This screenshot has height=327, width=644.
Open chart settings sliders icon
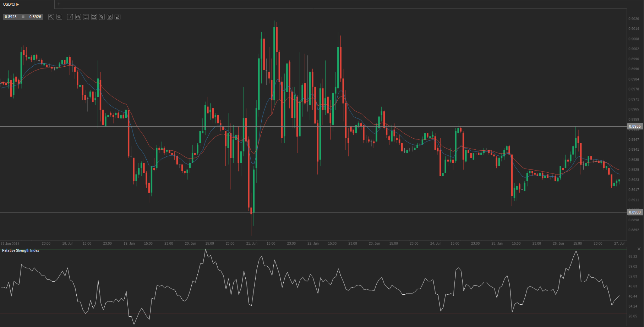(86, 17)
